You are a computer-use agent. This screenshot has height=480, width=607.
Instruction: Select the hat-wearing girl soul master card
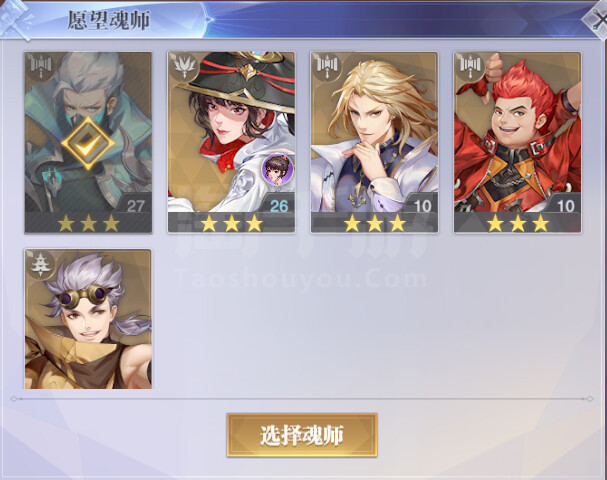(231, 142)
